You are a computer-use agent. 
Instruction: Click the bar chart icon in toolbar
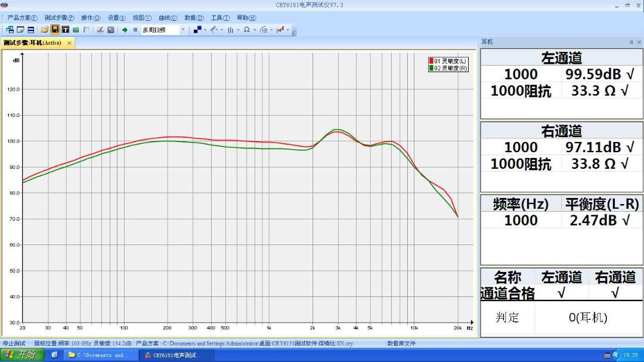coord(230,30)
